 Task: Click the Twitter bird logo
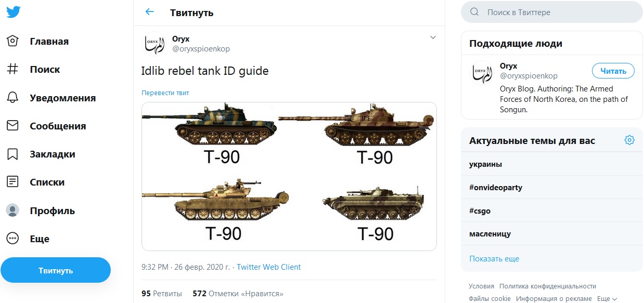(14, 12)
